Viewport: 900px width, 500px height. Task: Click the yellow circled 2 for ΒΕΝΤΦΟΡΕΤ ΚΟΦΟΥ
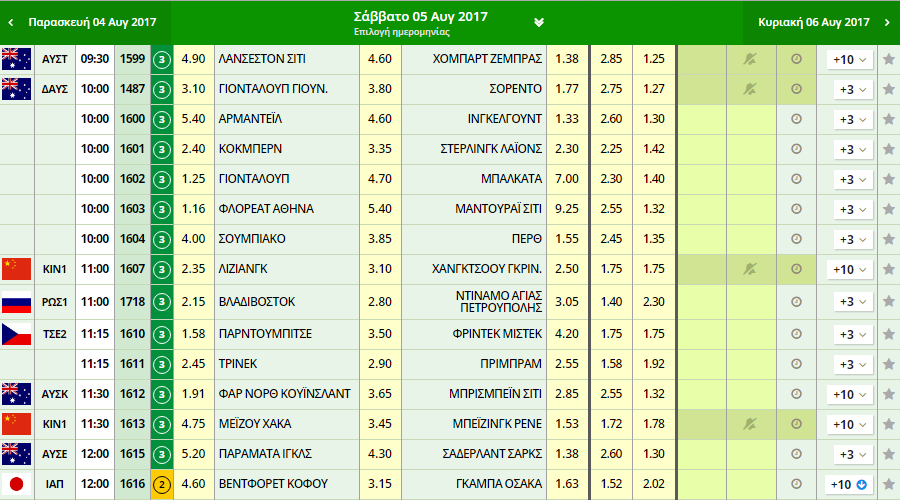tap(162, 484)
